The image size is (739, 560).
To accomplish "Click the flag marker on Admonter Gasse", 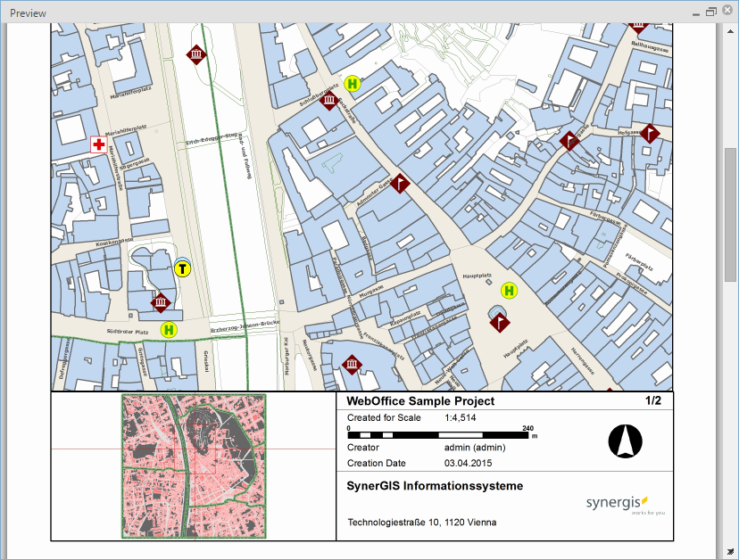I will coord(400,183).
